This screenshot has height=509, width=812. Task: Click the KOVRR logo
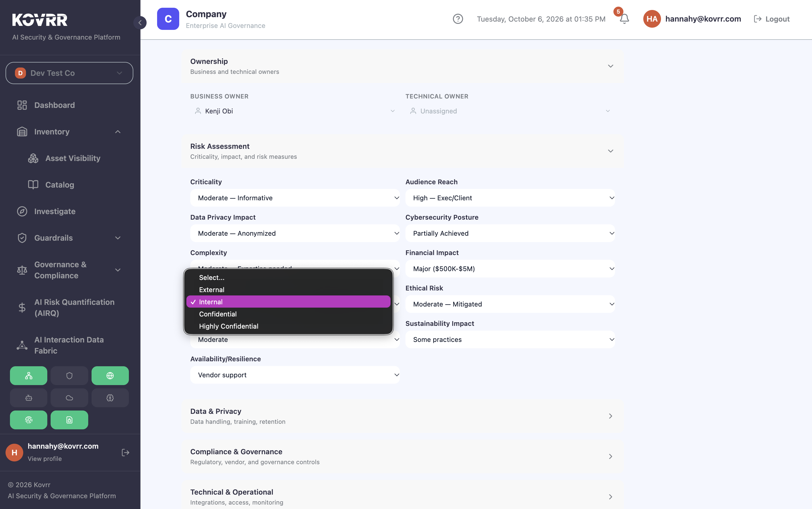pyautogui.click(x=40, y=20)
